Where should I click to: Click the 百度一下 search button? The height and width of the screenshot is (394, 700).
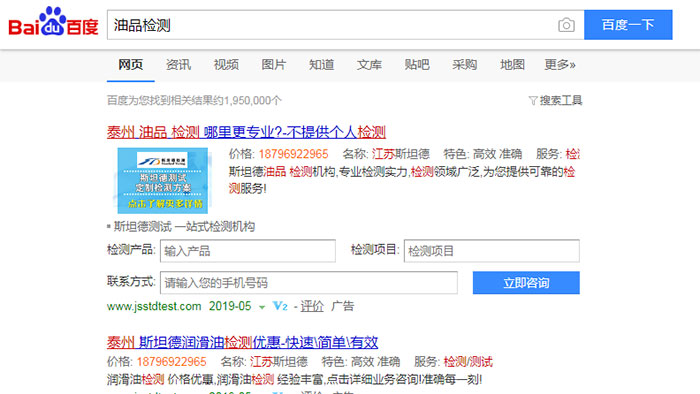coord(628,25)
